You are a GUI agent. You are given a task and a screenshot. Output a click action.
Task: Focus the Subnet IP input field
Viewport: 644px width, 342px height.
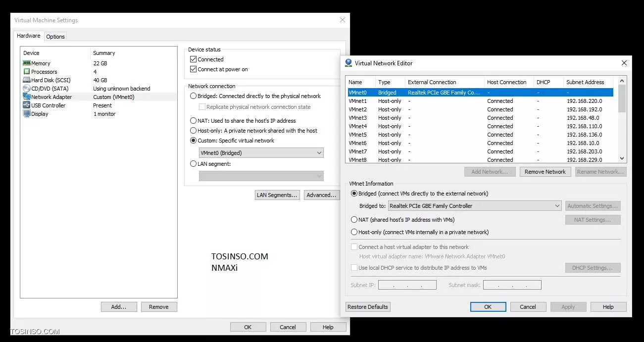click(x=407, y=285)
